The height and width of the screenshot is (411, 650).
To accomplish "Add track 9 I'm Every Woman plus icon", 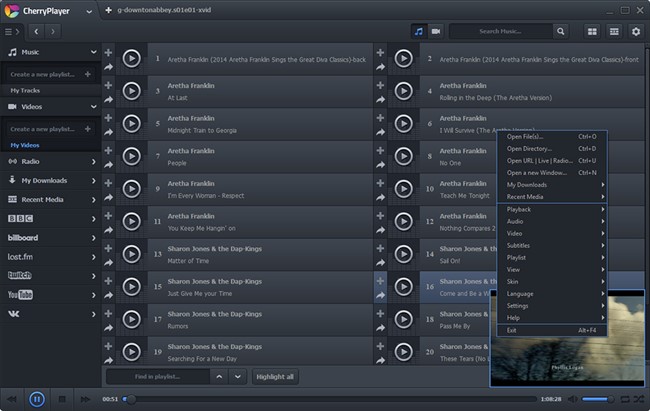I will (108, 183).
